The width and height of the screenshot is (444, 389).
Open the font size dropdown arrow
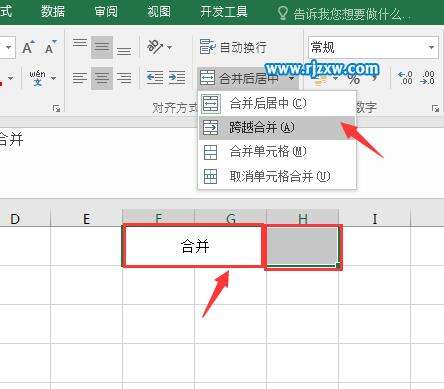9,47
